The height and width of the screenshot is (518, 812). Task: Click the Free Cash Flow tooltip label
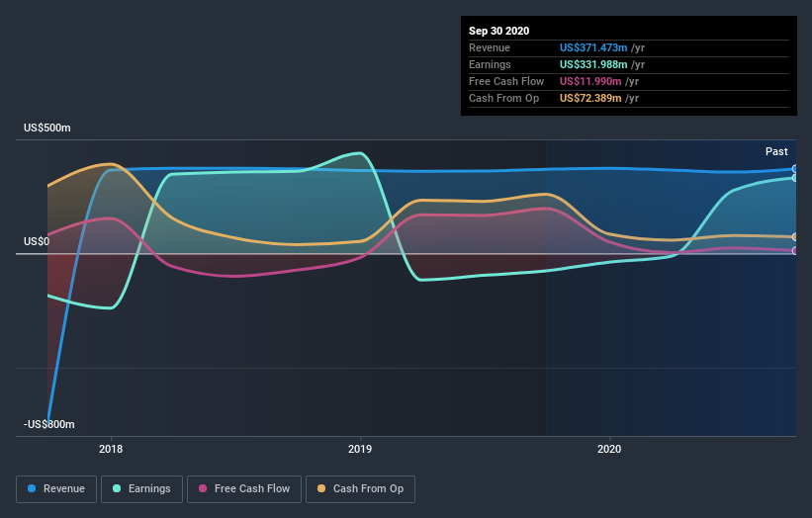(506, 81)
